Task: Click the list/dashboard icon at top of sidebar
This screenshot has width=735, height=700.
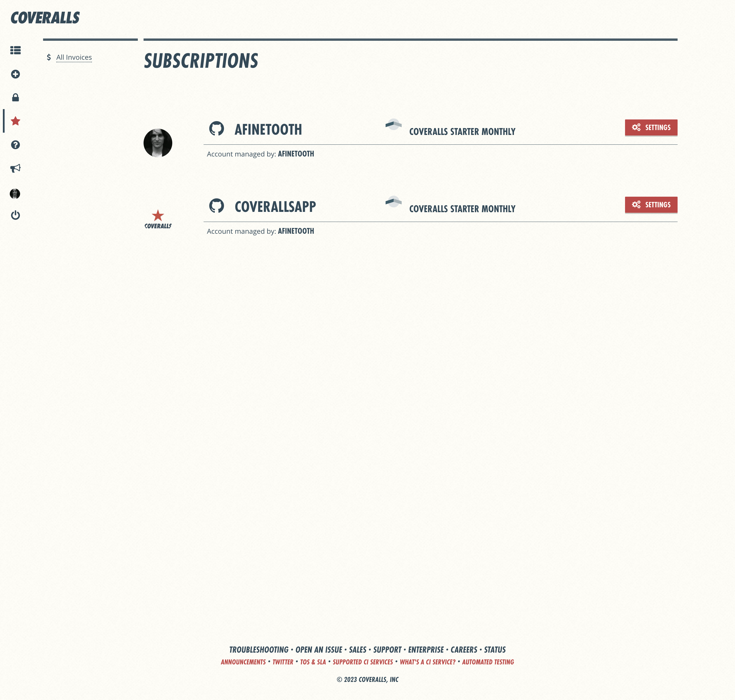Action: coord(15,50)
